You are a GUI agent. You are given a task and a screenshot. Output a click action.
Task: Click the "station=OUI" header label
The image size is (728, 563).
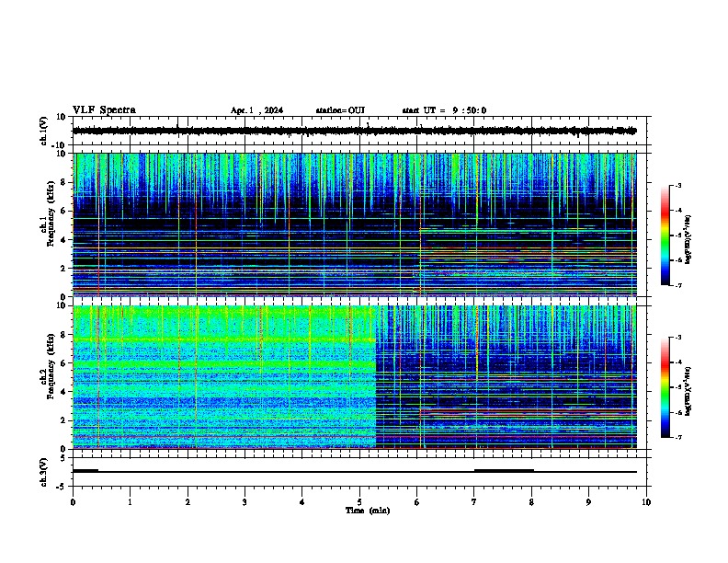point(340,110)
